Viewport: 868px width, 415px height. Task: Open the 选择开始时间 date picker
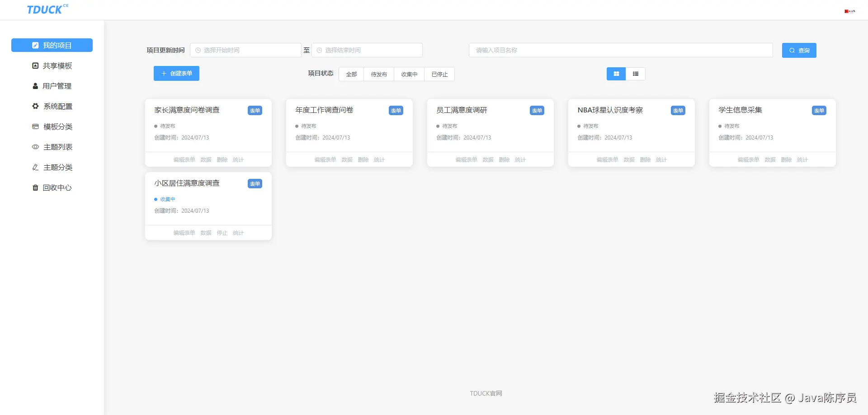click(245, 50)
